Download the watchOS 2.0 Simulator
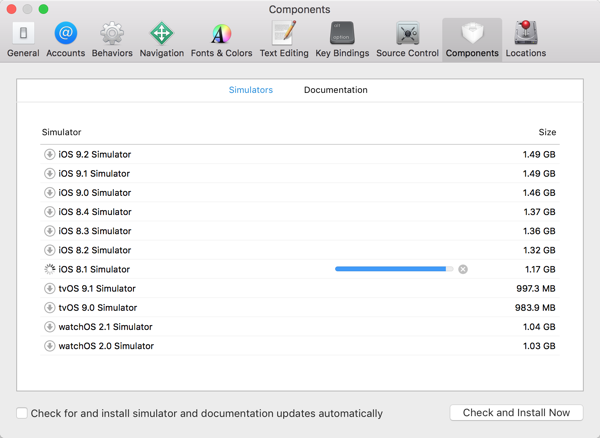 [x=49, y=345]
